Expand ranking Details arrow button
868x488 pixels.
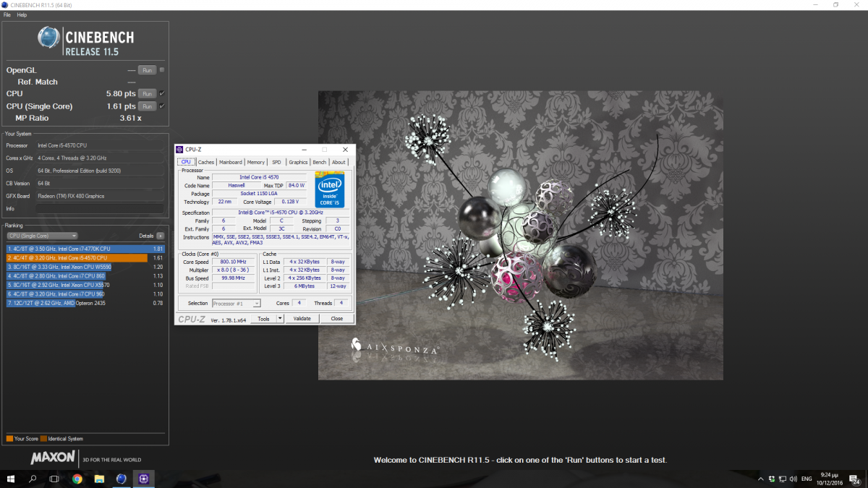(x=160, y=236)
